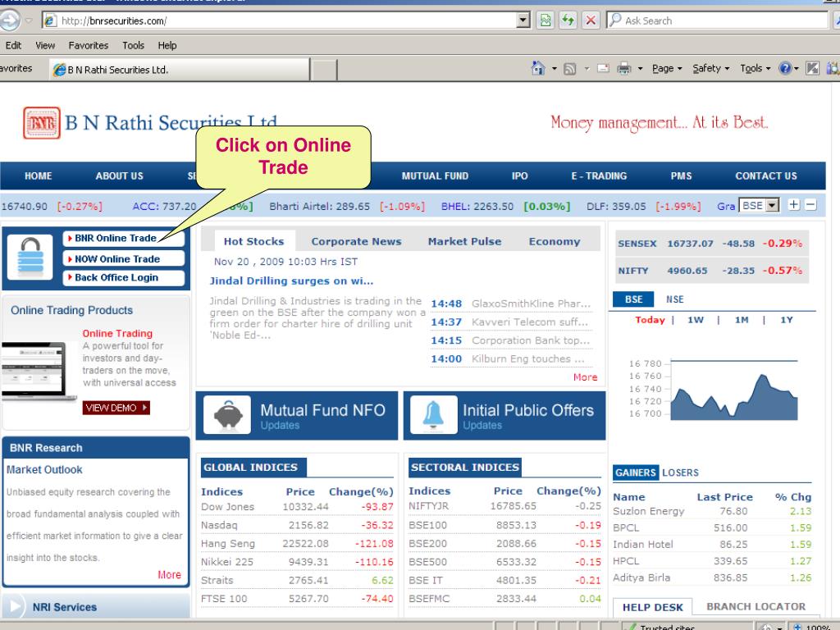840x630 pixels.
Task: Open the Jindal Drilling surges headline
Action: click(291, 281)
